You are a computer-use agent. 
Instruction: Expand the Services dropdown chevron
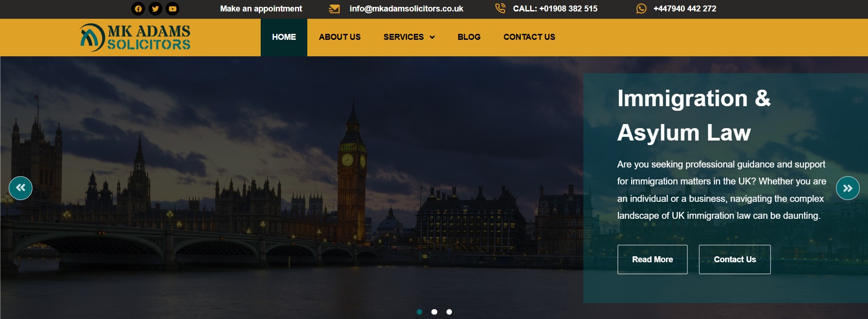point(432,38)
